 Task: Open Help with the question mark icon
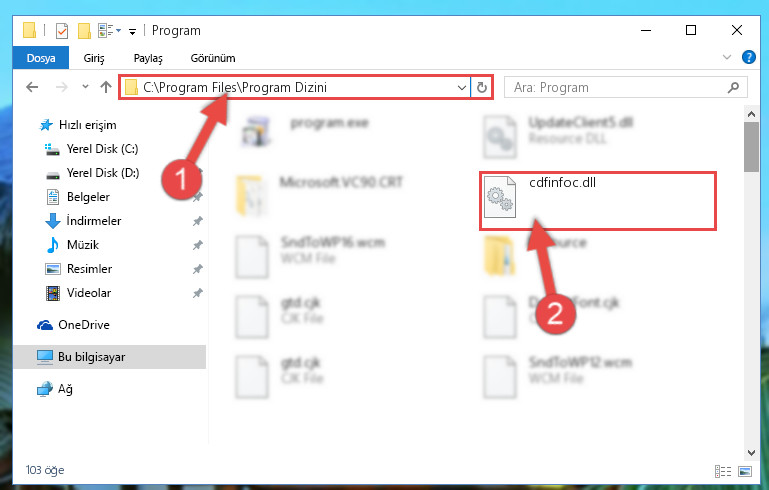748,57
